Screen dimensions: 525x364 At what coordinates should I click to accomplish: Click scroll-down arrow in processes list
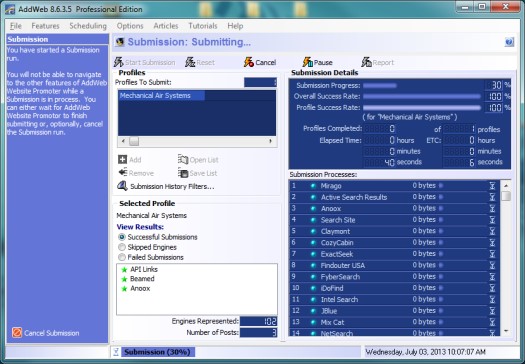coord(506,331)
